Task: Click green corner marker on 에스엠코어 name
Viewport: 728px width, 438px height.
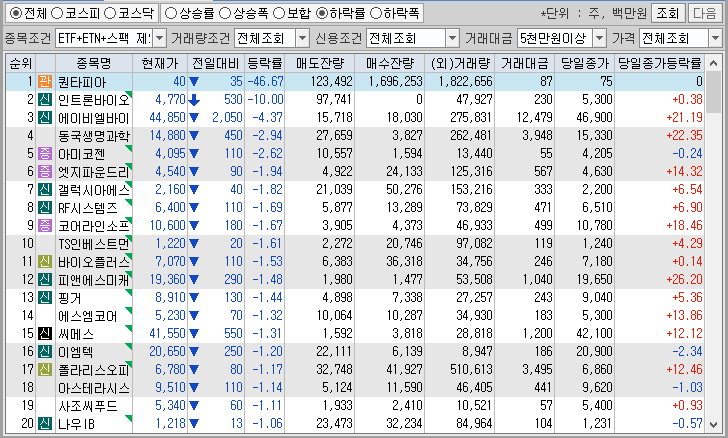Action: (130, 310)
